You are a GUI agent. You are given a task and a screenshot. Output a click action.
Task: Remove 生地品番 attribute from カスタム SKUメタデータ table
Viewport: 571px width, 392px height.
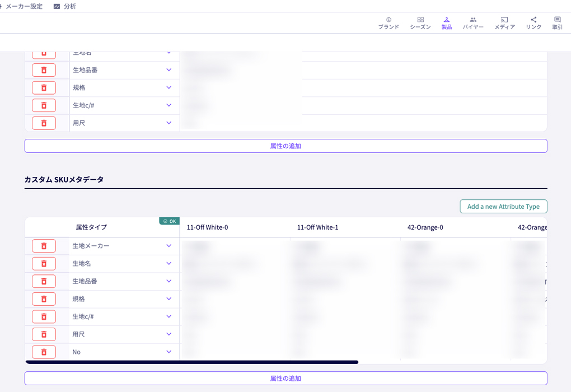click(x=44, y=281)
